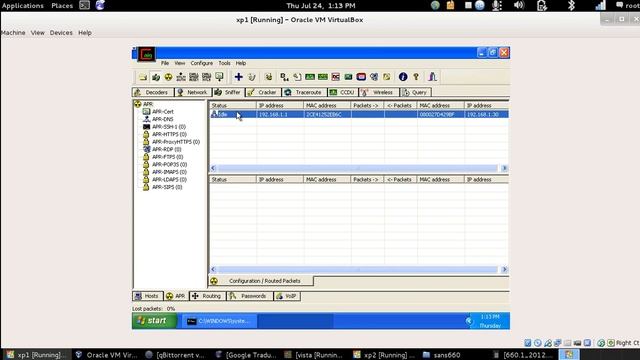Click the Open file toolbar icon in Cain
The width and height of the screenshot is (640, 360).
(x=143, y=77)
